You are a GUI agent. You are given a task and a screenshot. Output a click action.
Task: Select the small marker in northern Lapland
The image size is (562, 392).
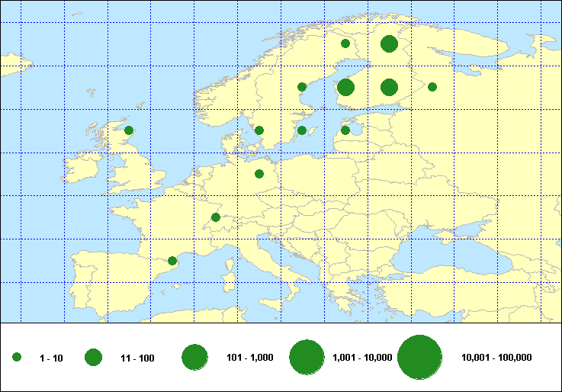[345, 43]
